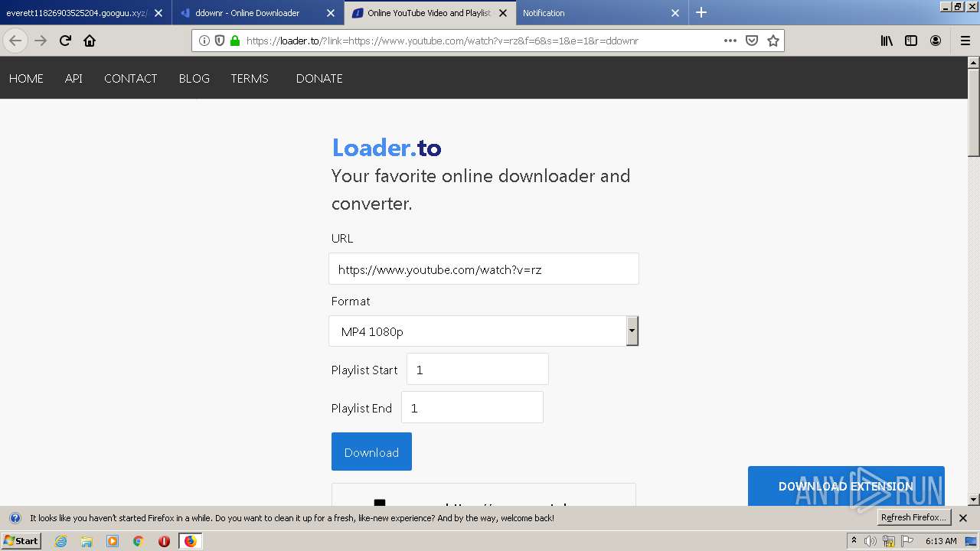Open the Windows Start menu
The image size is (980, 551).
[21, 540]
